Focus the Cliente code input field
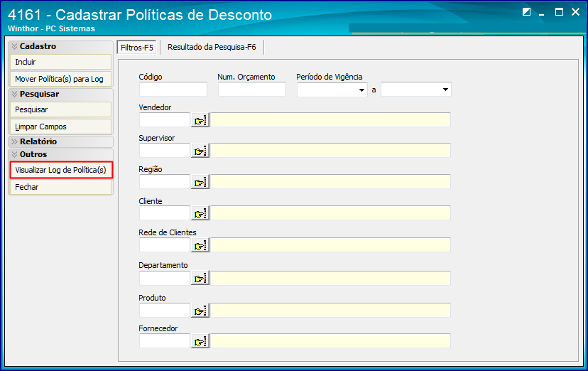The image size is (588, 371). [165, 213]
